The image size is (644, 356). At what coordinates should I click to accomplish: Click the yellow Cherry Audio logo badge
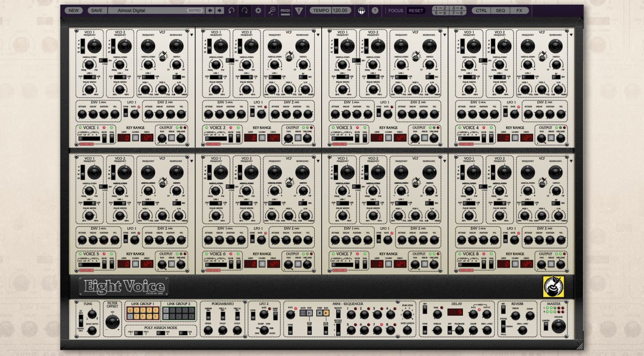(x=553, y=287)
